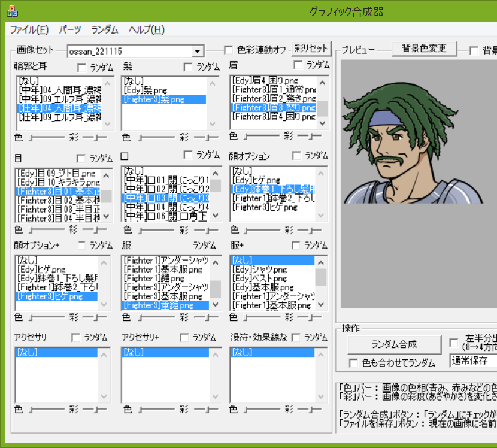Select [Fighter1]鎧.png in 服 list
This screenshot has height=448, width=497.
click(x=166, y=279)
